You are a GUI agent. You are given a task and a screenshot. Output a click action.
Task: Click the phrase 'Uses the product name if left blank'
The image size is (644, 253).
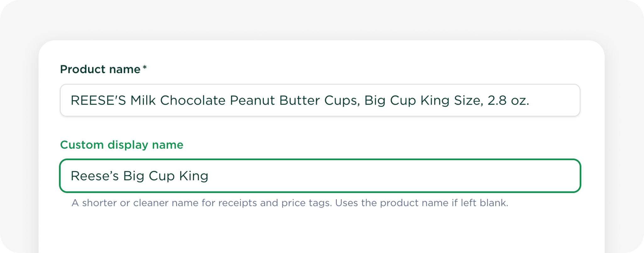[x=422, y=203]
